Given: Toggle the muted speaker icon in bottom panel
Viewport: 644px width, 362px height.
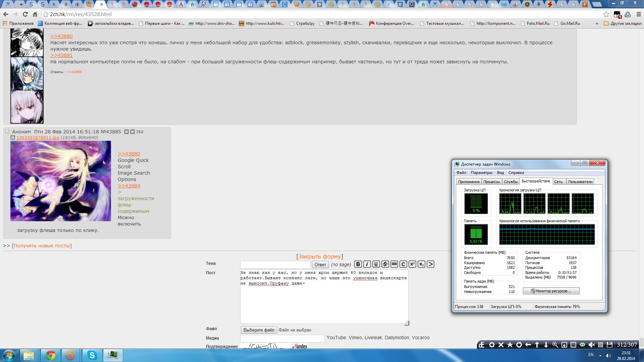Looking at the screenshot, I should tap(591, 345).
